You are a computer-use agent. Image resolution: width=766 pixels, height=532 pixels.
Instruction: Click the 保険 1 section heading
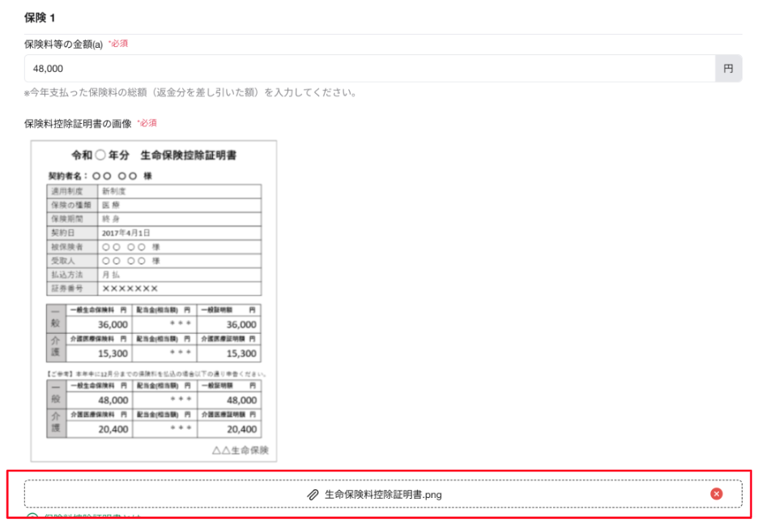40,17
